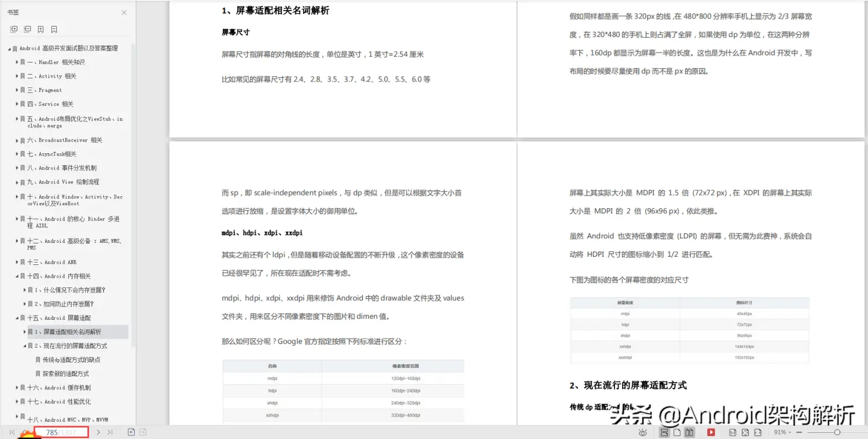
Task: Expand the 三、Fragment bookmark
Action: pyautogui.click(x=17, y=90)
